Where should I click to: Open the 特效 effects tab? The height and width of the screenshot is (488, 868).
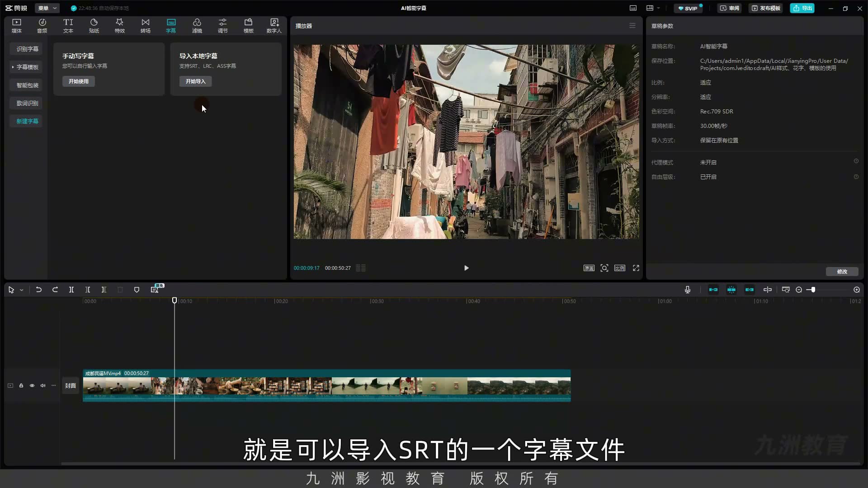(x=119, y=26)
